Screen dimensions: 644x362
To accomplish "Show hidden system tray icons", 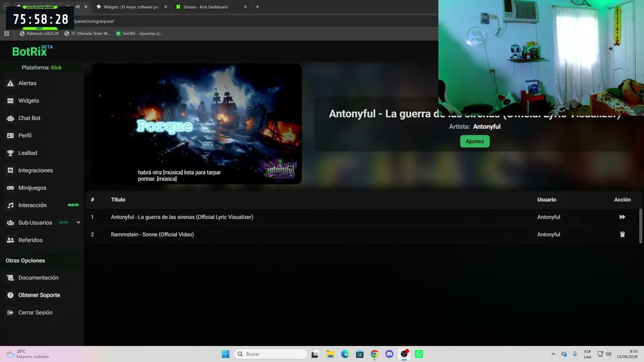I will point(553,354).
